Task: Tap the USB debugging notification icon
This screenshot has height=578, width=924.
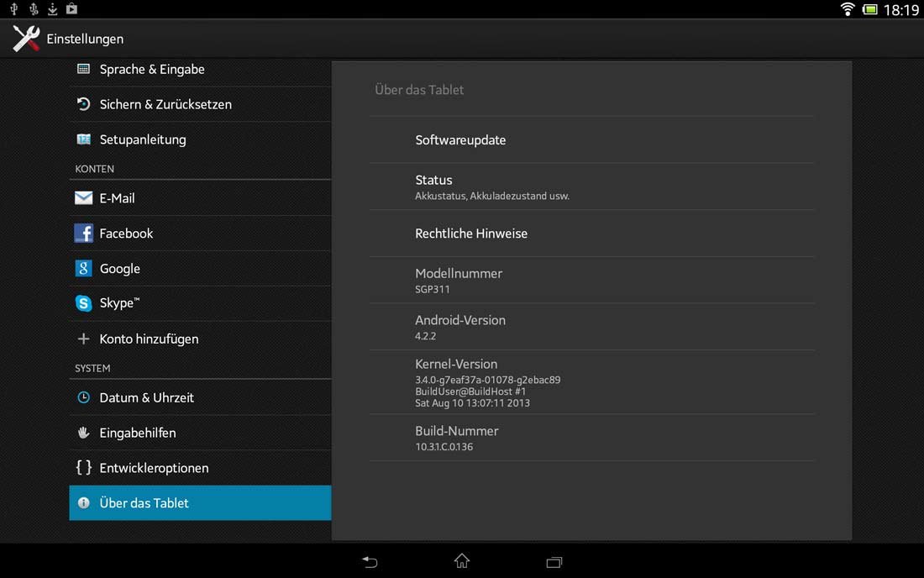Action: click(34, 9)
